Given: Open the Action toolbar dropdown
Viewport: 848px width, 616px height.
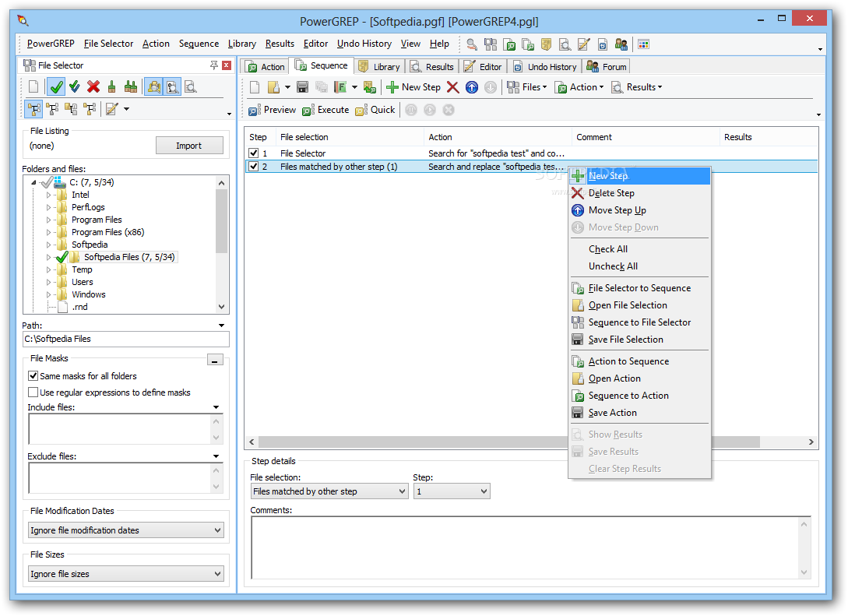Looking at the screenshot, I should coord(579,87).
